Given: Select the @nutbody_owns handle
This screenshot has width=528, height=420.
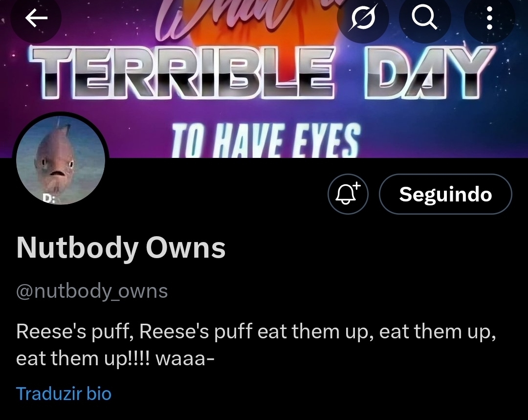Looking at the screenshot, I should click(x=92, y=291).
